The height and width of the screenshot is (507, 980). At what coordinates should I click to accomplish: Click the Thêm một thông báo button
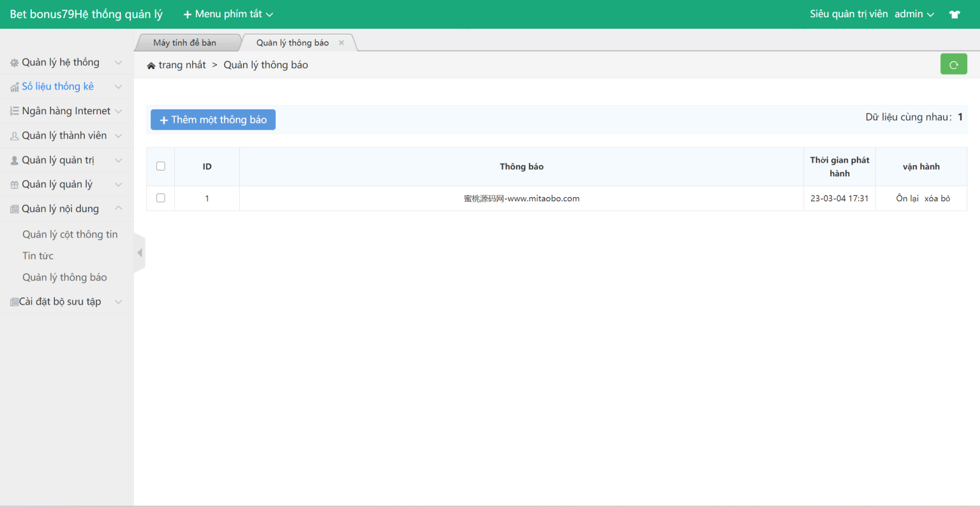click(x=213, y=119)
